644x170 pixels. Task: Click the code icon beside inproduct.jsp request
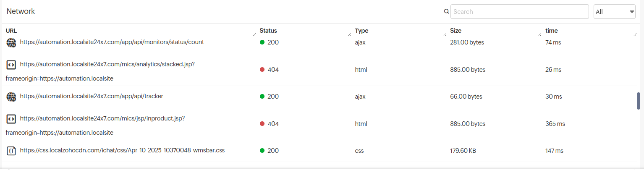tap(11, 119)
